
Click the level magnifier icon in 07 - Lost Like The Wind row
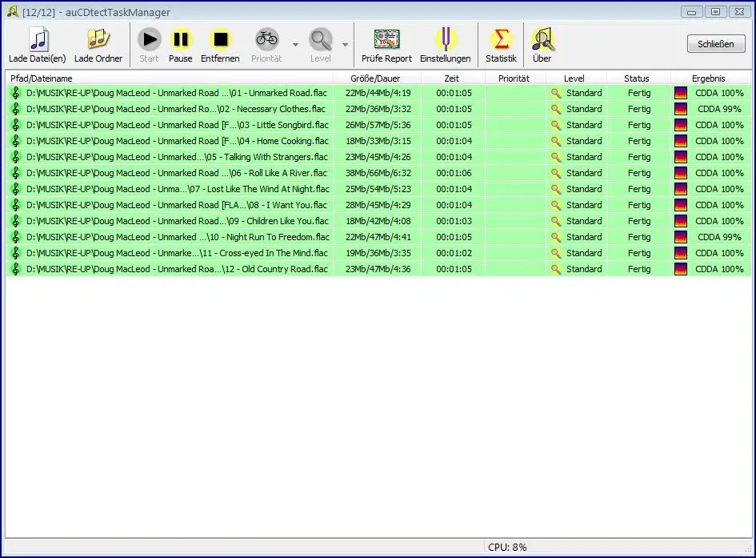pyautogui.click(x=556, y=189)
